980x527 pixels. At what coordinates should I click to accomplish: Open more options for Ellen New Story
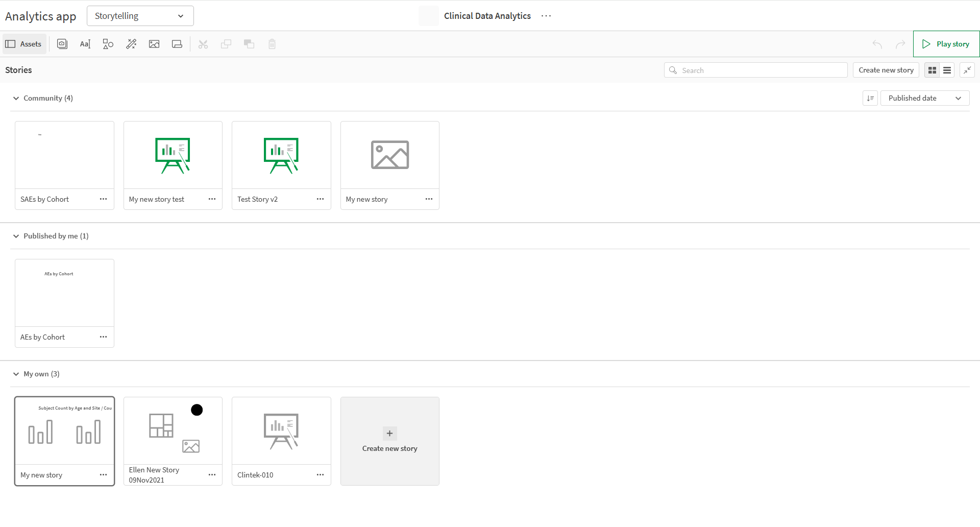[212, 475]
